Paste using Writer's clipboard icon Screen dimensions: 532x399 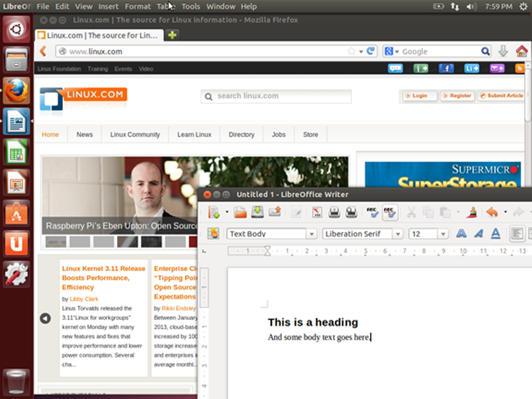coord(445,213)
